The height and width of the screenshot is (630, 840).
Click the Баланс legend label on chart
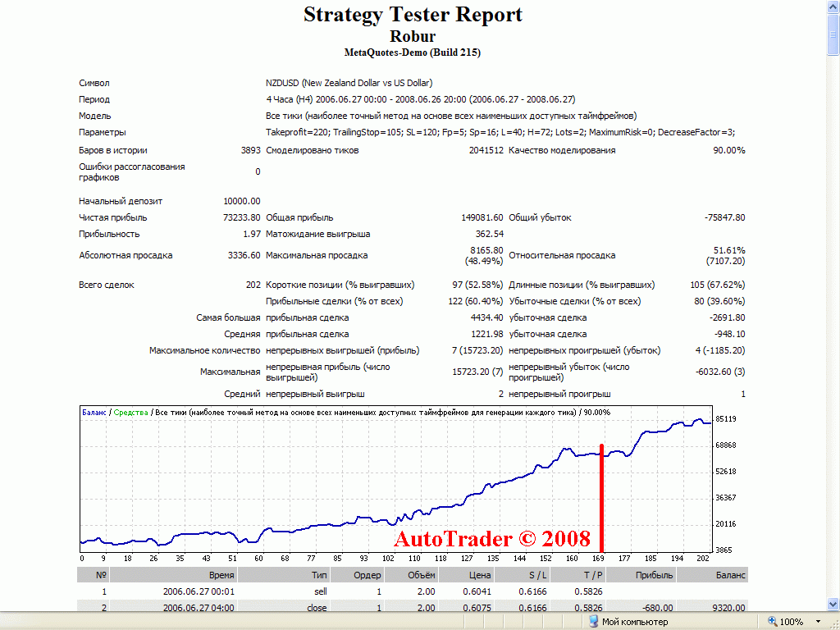coord(94,412)
